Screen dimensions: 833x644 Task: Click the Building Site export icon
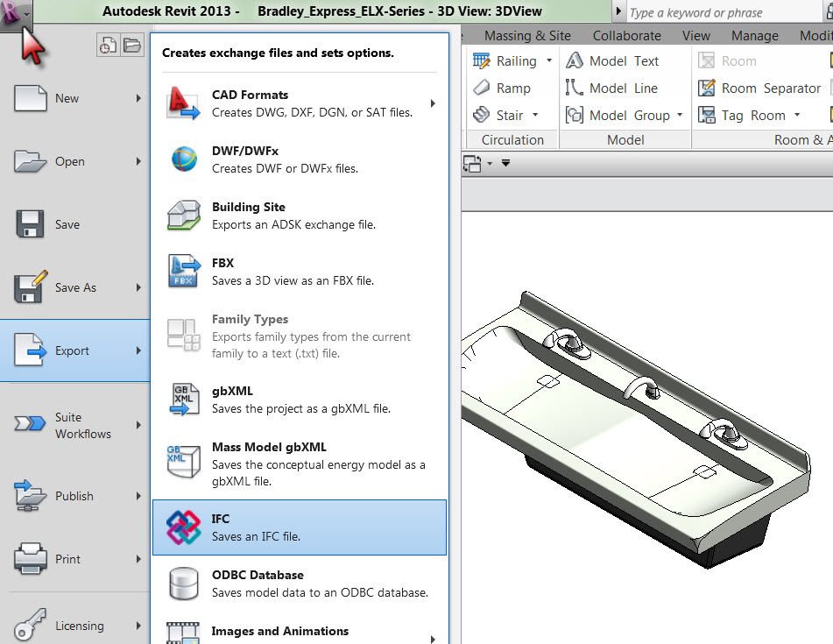coord(184,216)
